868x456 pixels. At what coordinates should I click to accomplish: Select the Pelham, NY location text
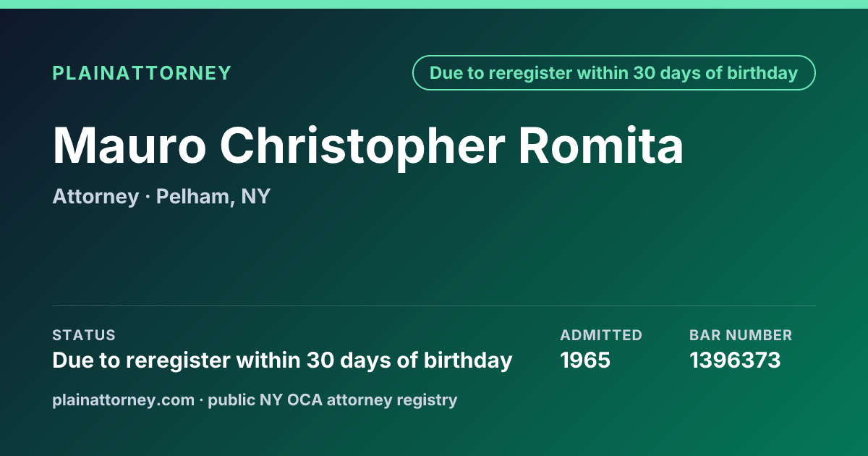coord(213,196)
